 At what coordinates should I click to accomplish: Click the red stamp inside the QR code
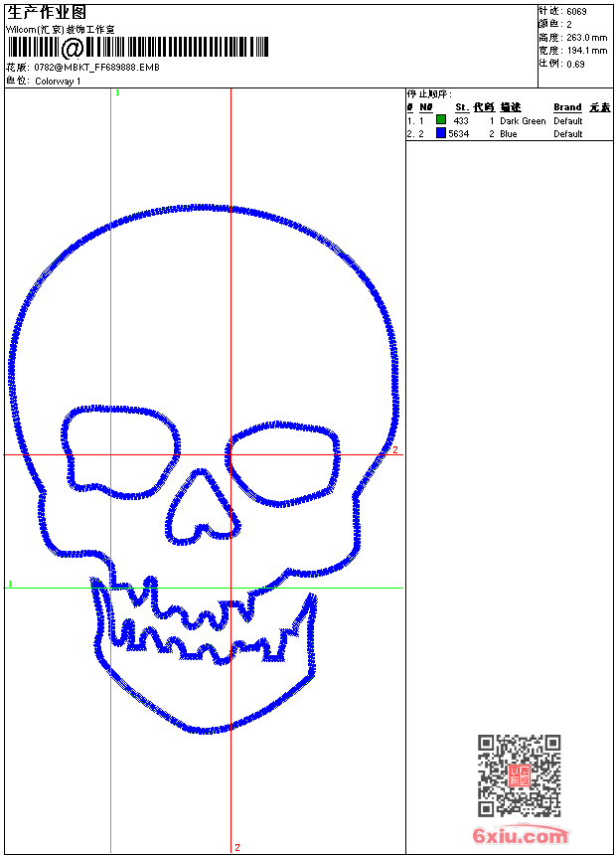tap(519, 776)
